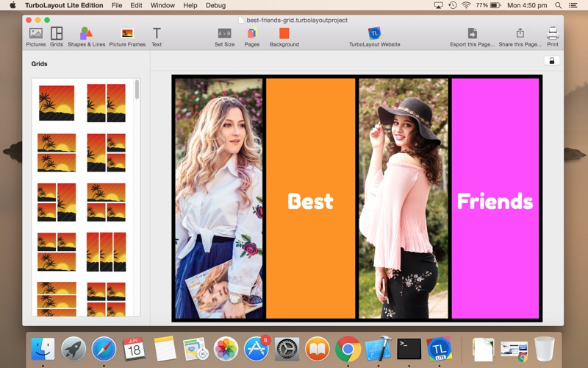Screen dimensions: 588x368
Task: Open the Set Size option
Action: pos(224,37)
